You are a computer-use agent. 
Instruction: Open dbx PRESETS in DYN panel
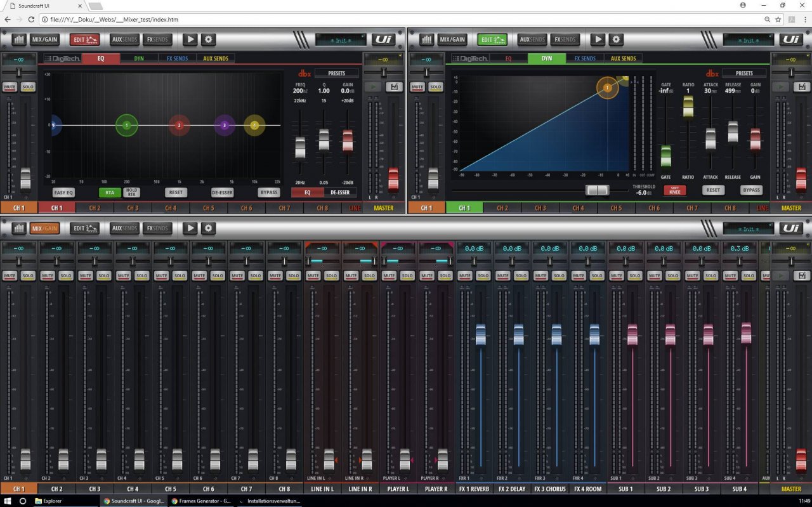pos(744,73)
